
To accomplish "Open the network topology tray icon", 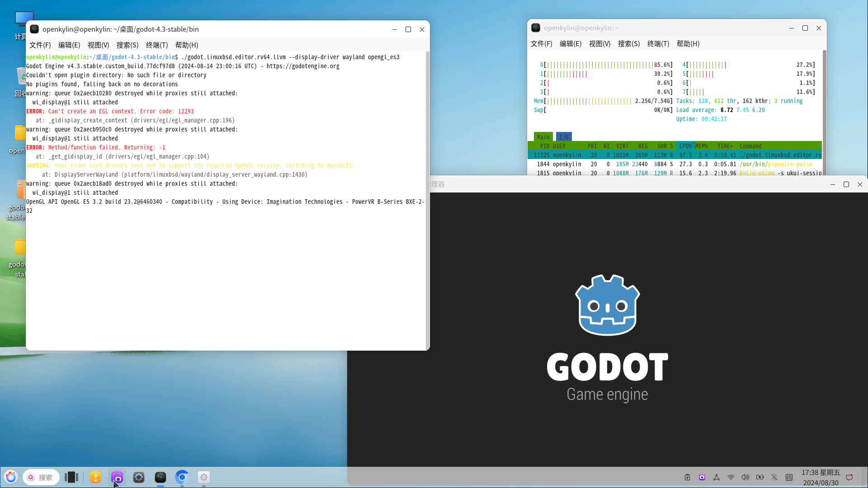I will (717, 477).
